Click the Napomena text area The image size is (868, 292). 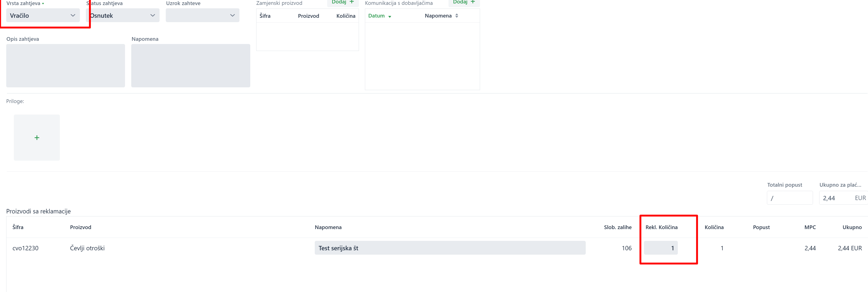(190, 65)
